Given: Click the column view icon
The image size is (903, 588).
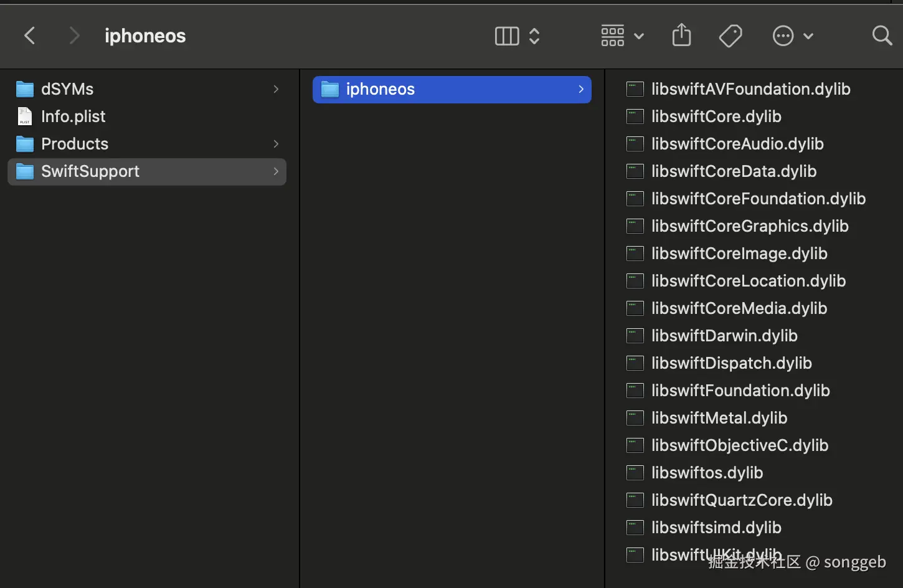Looking at the screenshot, I should [506, 36].
